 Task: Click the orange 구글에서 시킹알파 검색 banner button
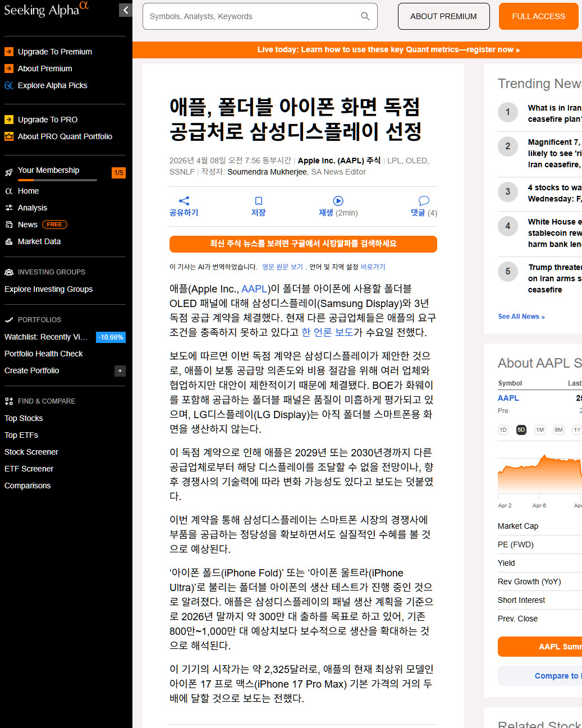(303, 244)
